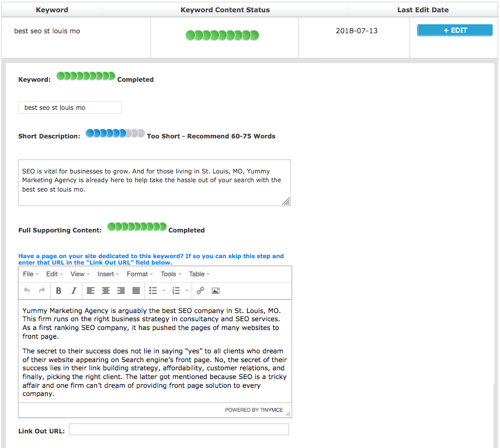Click the keyword field 'best seo st louis mo'
The height and width of the screenshot is (448, 500).
(70, 107)
